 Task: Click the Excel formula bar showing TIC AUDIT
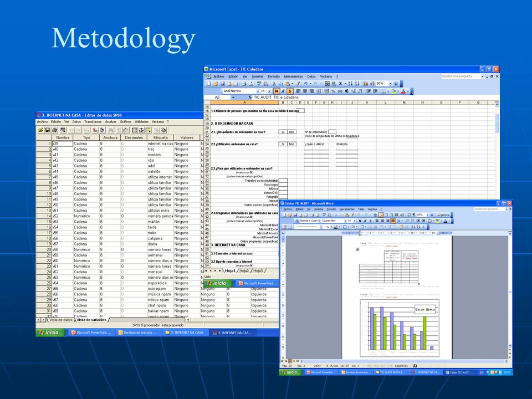376,98
